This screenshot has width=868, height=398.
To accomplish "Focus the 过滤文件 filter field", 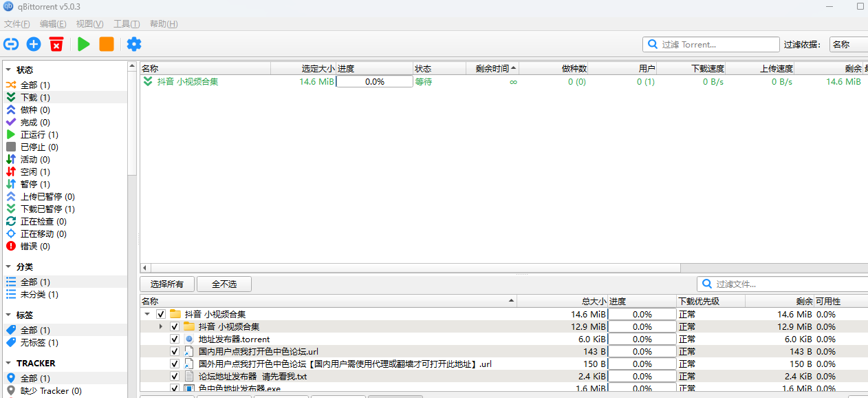I will pos(783,284).
